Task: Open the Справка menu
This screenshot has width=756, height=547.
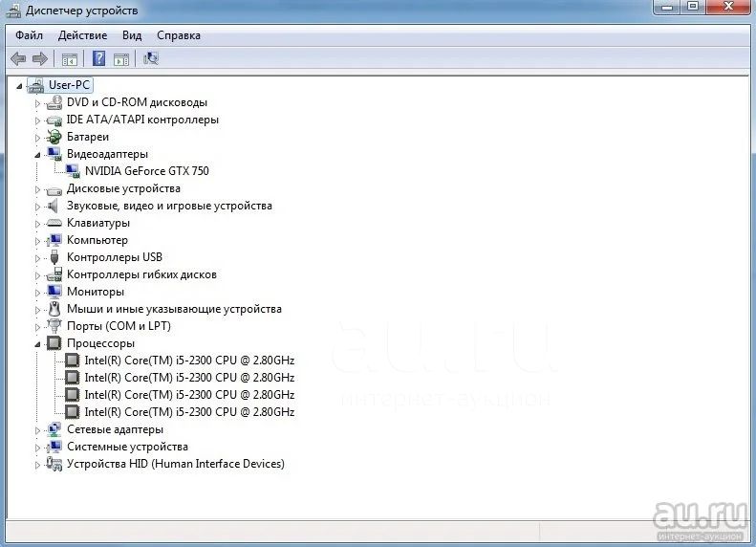Action: click(179, 35)
